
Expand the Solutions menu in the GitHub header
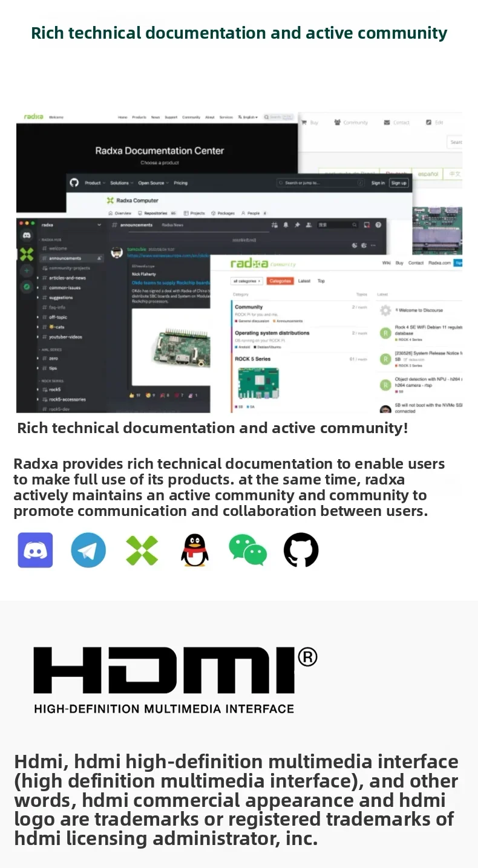point(122,183)
